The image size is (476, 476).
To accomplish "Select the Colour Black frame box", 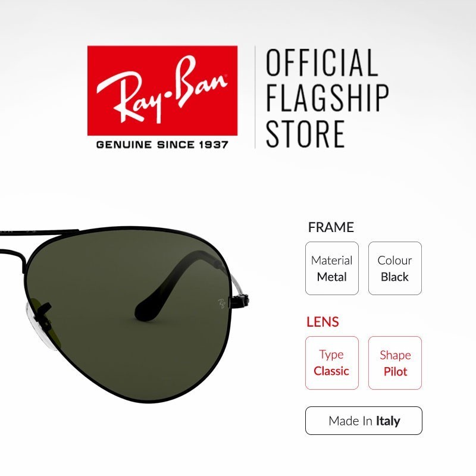I will pos(395,268).
